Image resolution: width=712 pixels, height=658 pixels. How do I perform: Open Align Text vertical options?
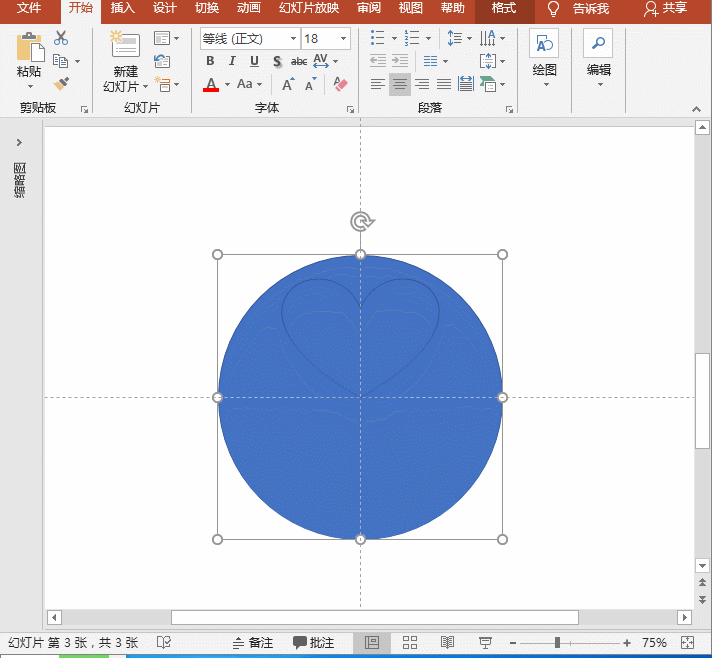coord(488,61)
